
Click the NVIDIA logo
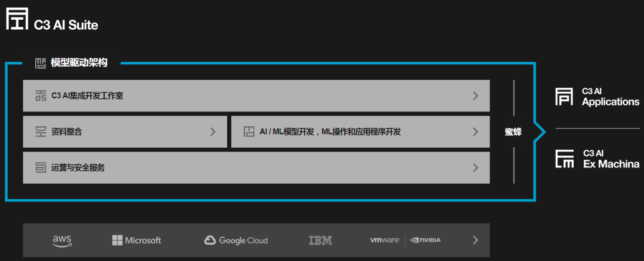(x=425, y=240)
